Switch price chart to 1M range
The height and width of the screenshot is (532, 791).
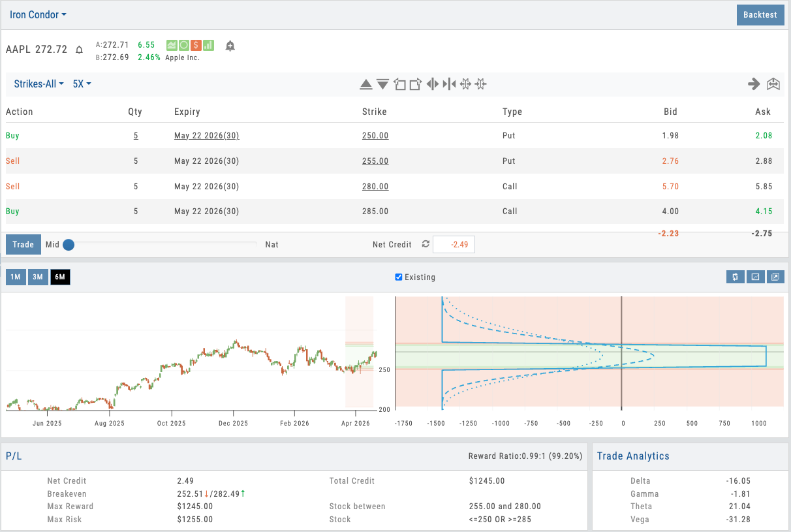point(16,277)
